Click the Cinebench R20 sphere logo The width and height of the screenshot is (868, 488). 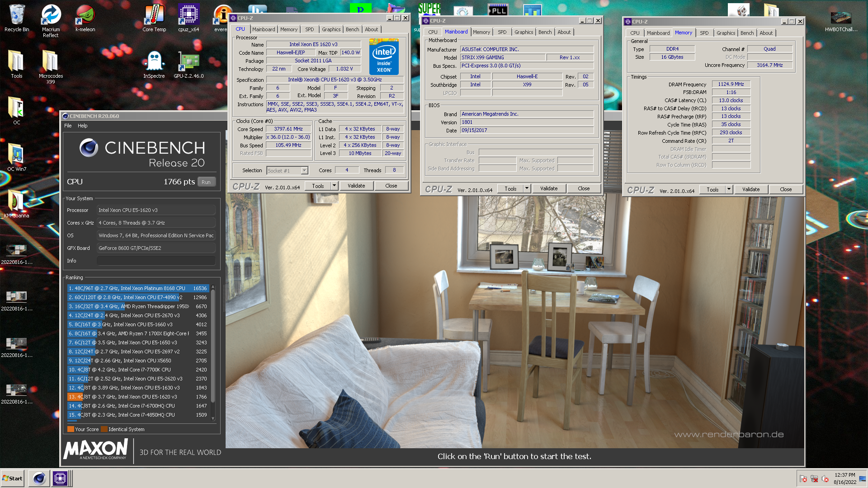tap(89, 148)
